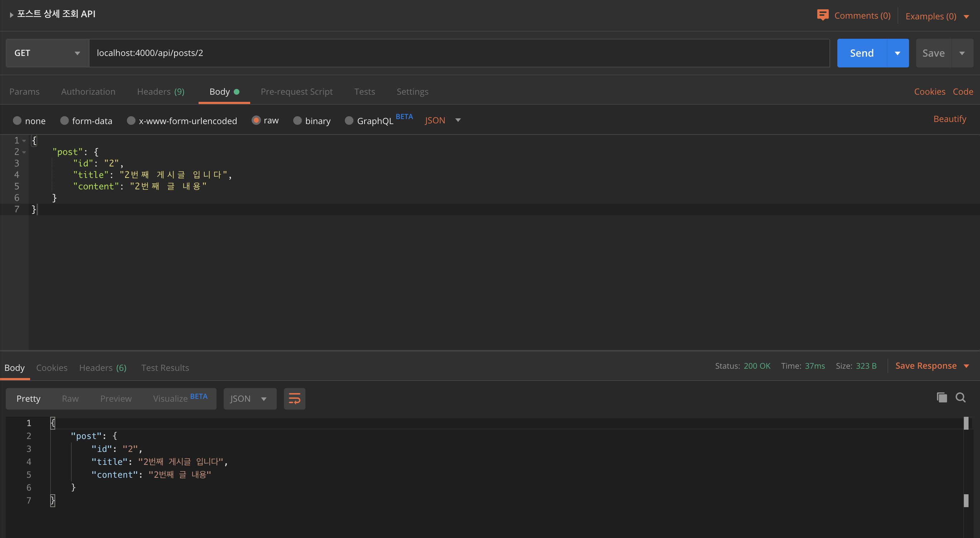Switch response view to Pretty
980x538 pixels.
tap(29, 398)
